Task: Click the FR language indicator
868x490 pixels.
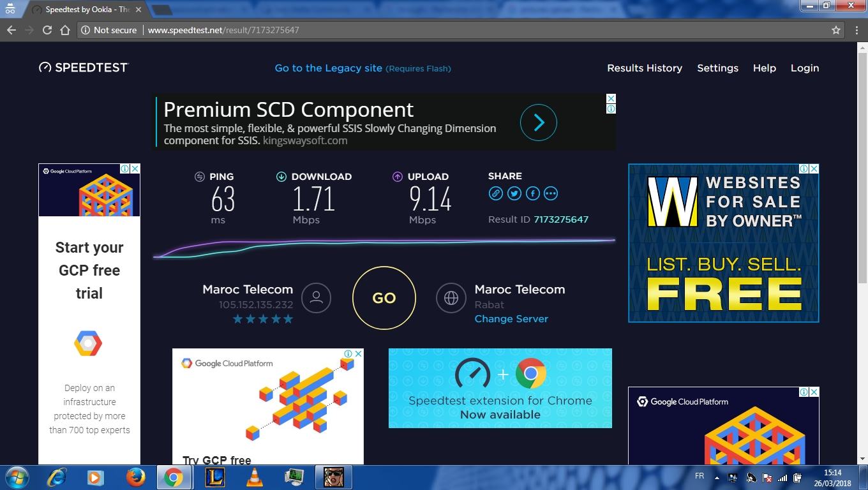Action: point(700,477)
